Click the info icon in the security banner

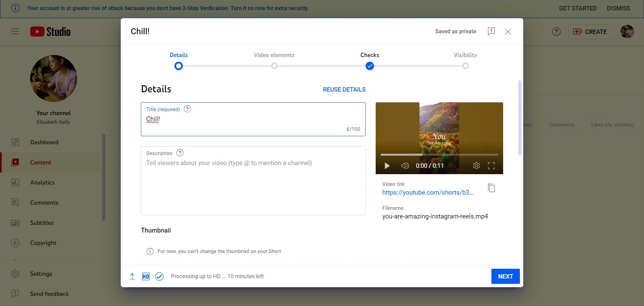[15, 8]
